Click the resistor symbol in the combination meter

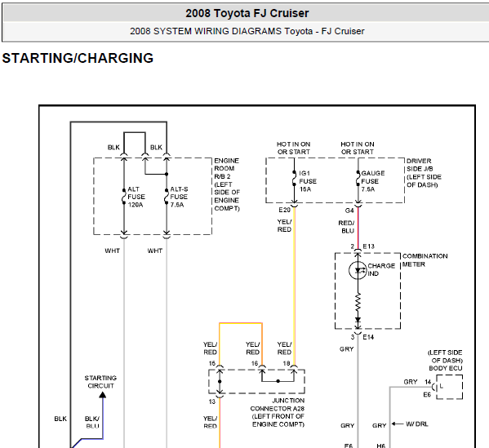[358, 301]
